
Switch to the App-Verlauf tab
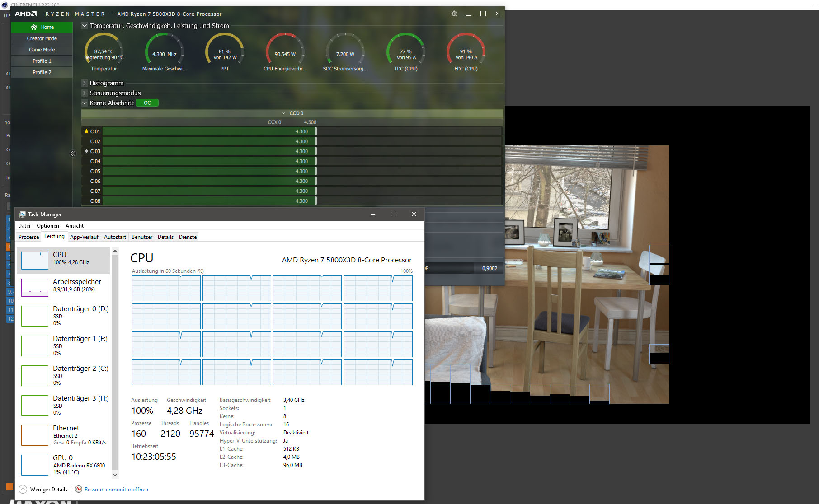[84, 237]
